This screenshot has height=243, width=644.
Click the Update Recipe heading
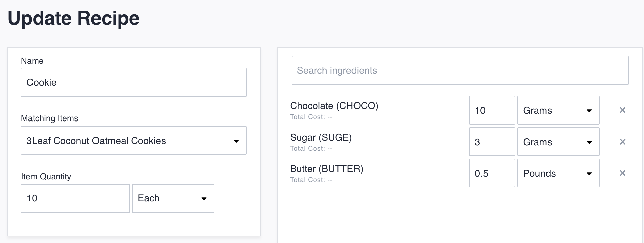point(73,18)
